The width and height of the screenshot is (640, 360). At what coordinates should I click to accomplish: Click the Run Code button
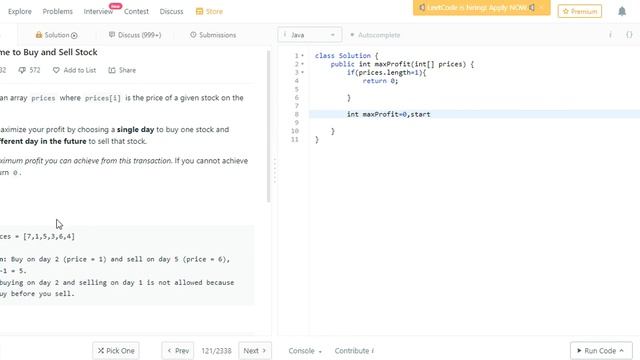600,351
